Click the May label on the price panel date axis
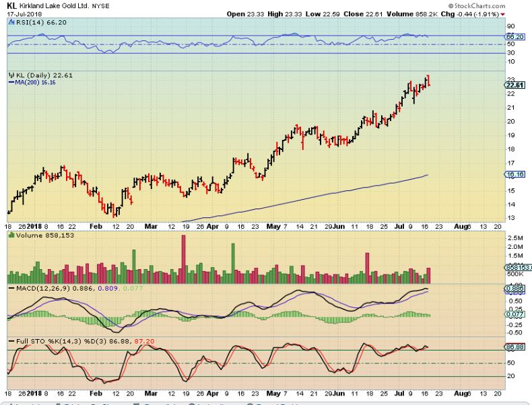532x405 pixels. (x=273, y=226)
